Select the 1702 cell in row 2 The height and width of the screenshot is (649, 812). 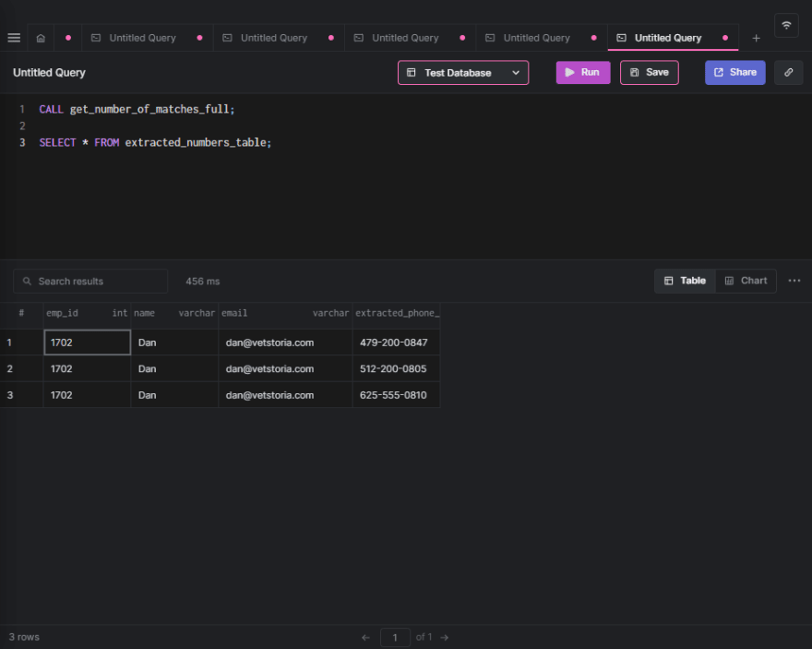coord(87,368)
